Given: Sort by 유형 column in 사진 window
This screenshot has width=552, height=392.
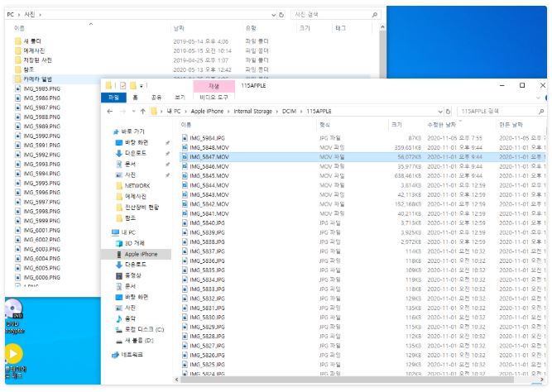Looking at the screenshot, I should pos(251,28).
